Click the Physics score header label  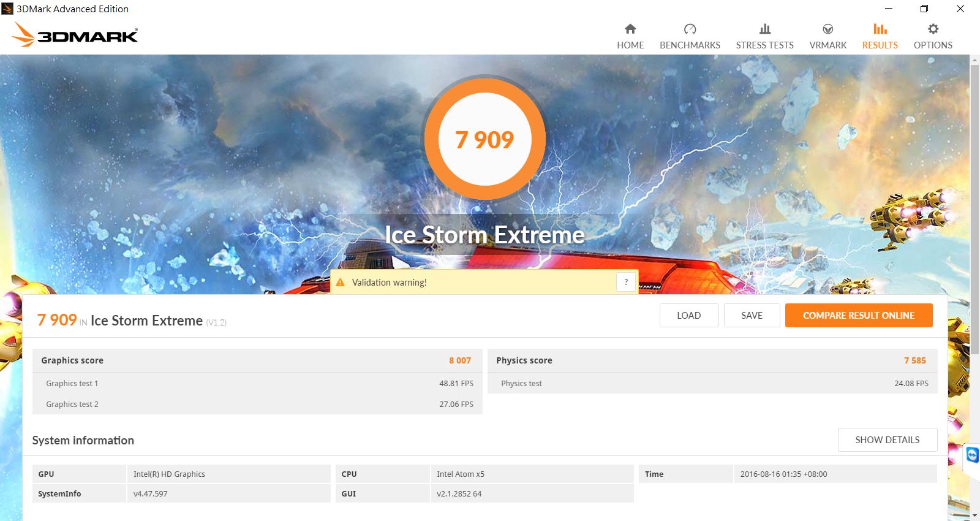pos(524,360)
